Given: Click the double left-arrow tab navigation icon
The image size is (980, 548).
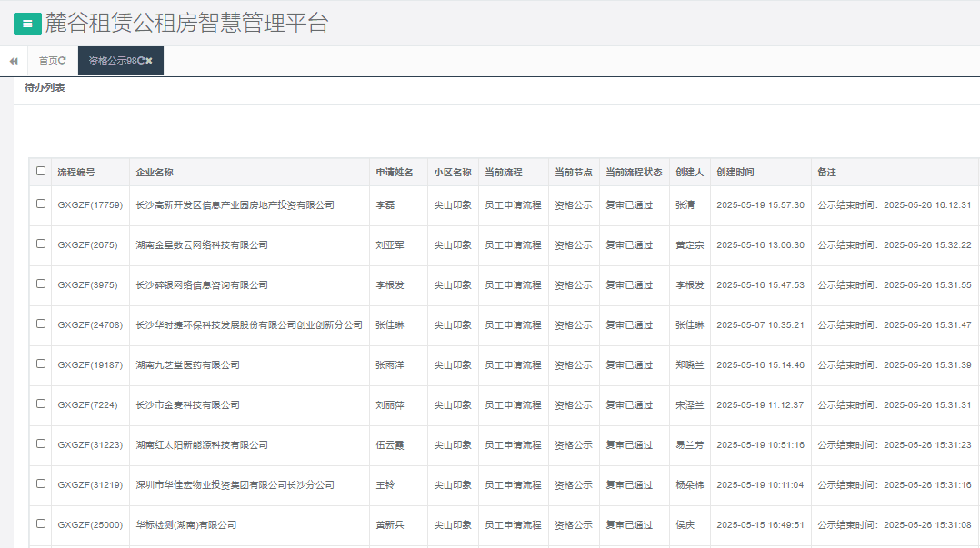Looking at the screenshot, I should click(13, 61).
